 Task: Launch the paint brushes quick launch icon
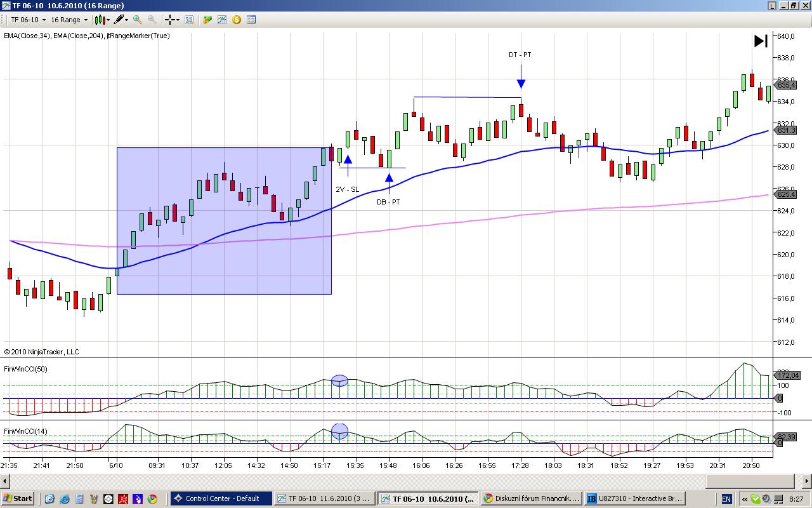coord(94,499)
